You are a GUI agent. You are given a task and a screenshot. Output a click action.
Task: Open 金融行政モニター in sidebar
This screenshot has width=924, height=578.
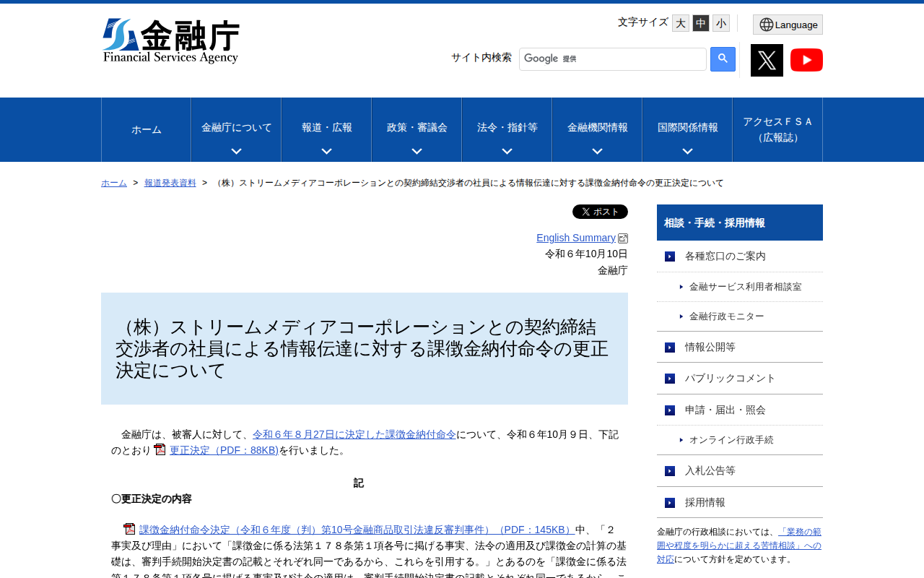[x=727, y=316]
